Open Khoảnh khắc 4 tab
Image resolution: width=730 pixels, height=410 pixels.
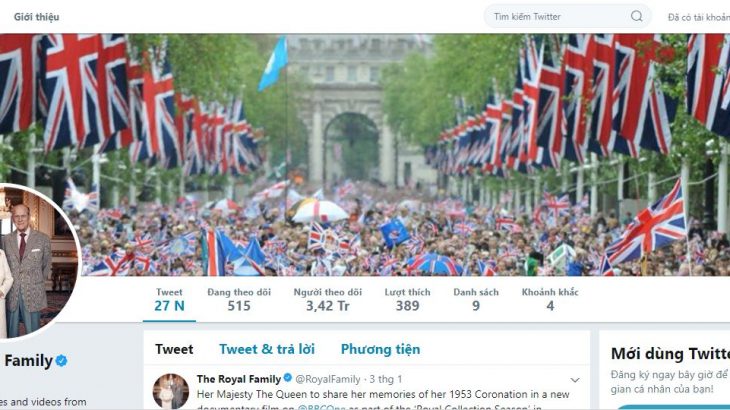[x=550, y=299]
